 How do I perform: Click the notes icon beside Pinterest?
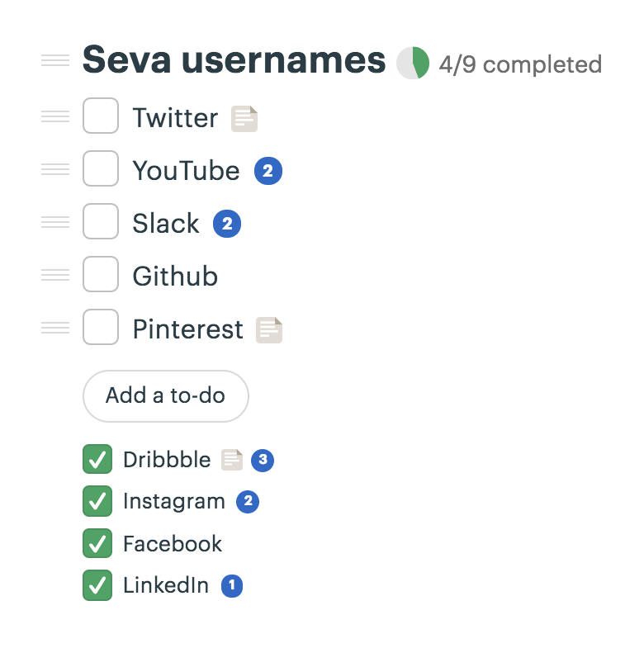pos(269,330)
